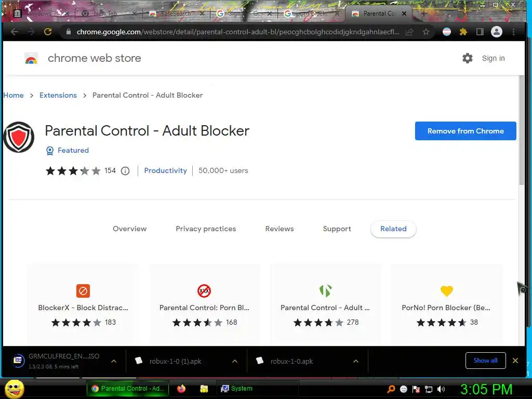Open Firefox from the taskbar

pyautogui.click(x=181, y=389)
